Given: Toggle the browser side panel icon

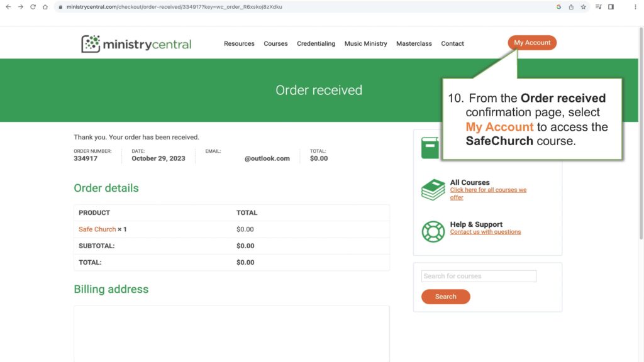Looking at the screenshot, I should [611, 6].
